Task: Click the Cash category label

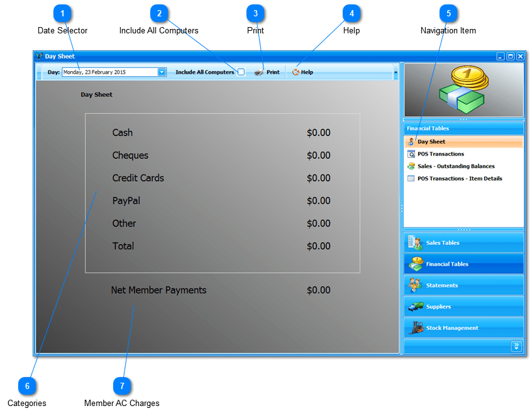Action: tap(123, 132)
